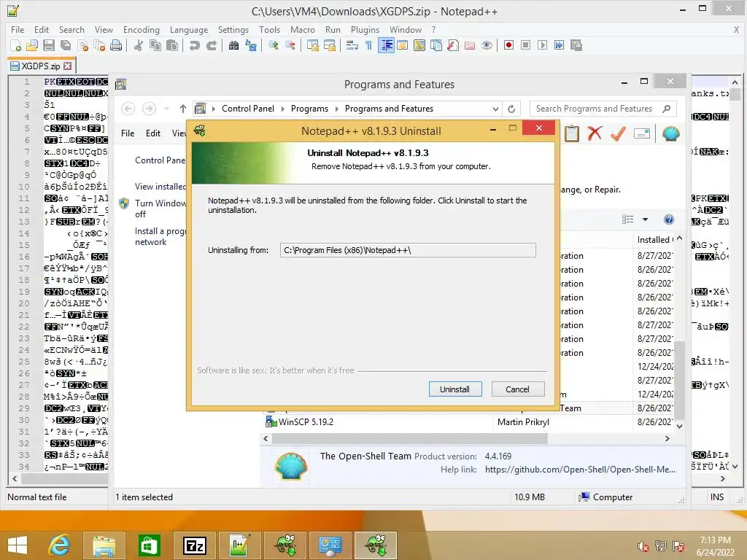Click Save icon in Notepad++ toolbar

coord(49,45)
